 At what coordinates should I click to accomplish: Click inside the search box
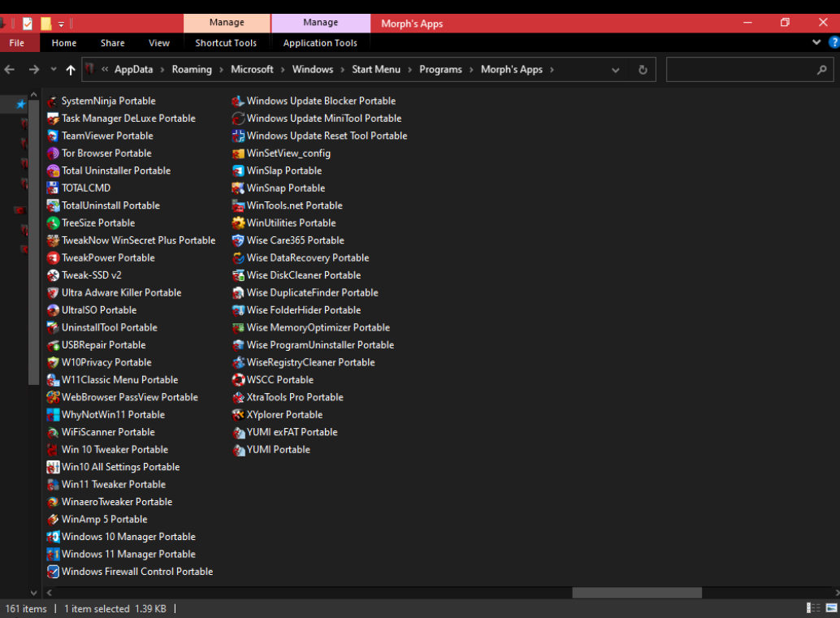coord(750,70)
